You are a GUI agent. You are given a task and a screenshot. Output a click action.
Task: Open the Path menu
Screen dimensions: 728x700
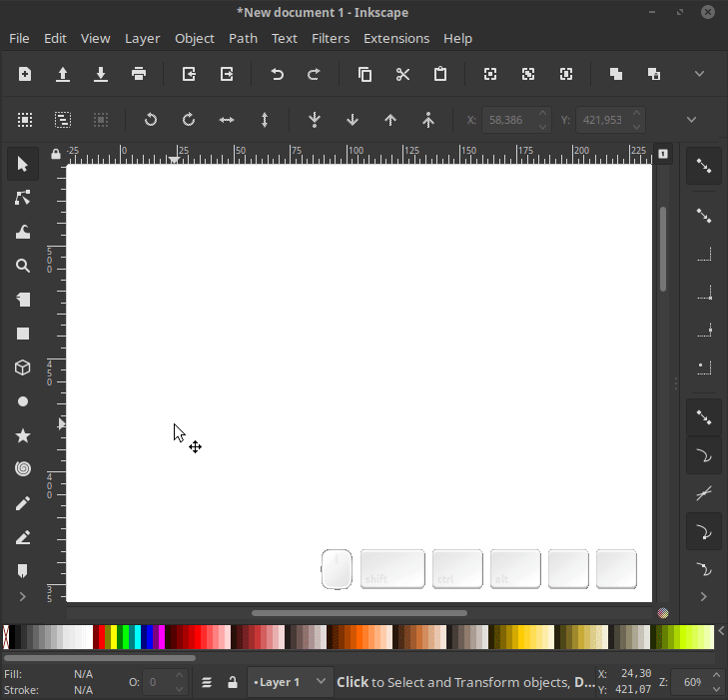point(243,39)
